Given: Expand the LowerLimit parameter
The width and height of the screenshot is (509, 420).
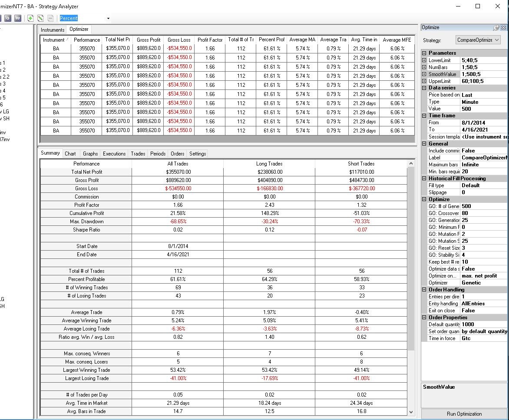Looking at the screenshot, I should (424, 60).
